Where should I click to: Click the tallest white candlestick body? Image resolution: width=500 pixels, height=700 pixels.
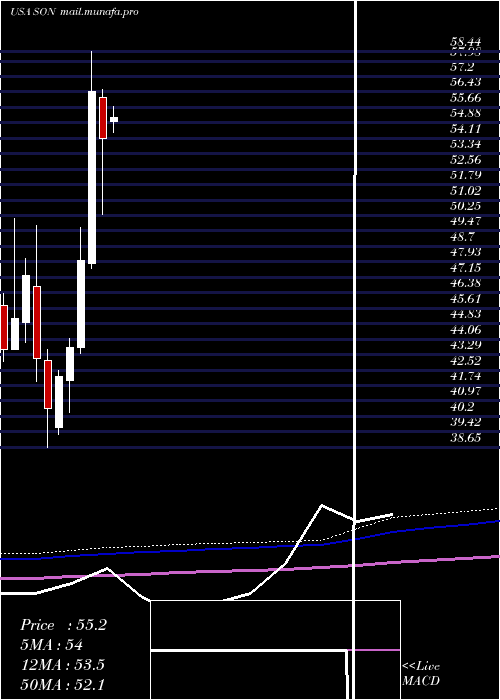(x=92, y=177)
